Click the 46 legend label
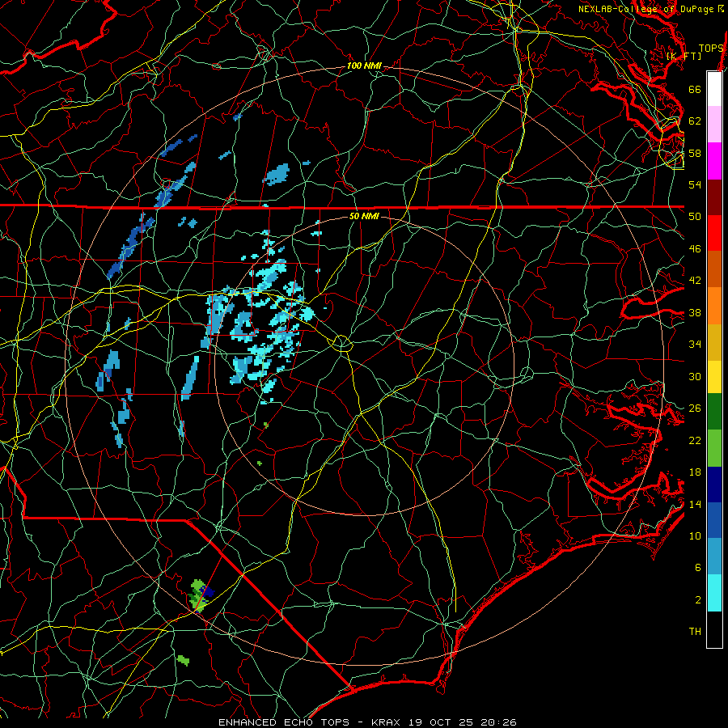This screenshot has height=728, width=728. 695,249
